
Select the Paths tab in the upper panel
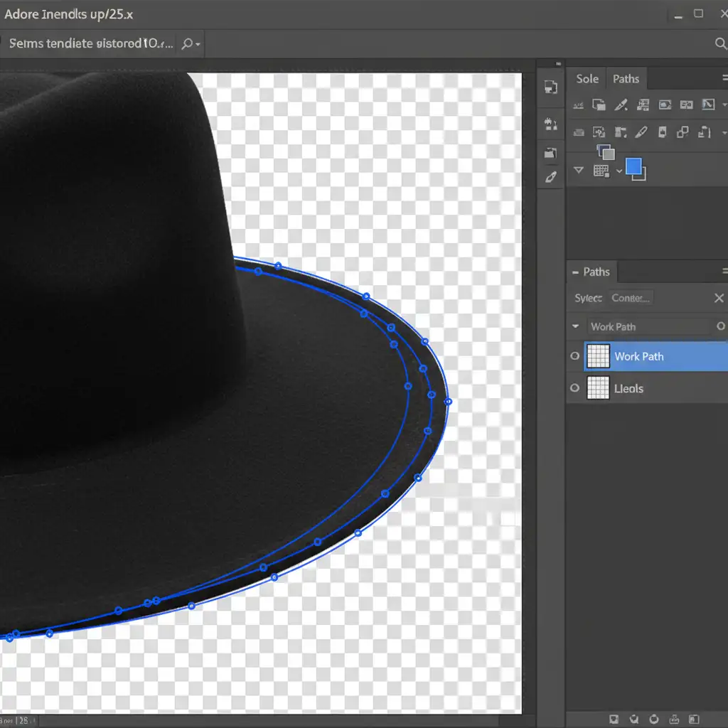pos(626,79)
